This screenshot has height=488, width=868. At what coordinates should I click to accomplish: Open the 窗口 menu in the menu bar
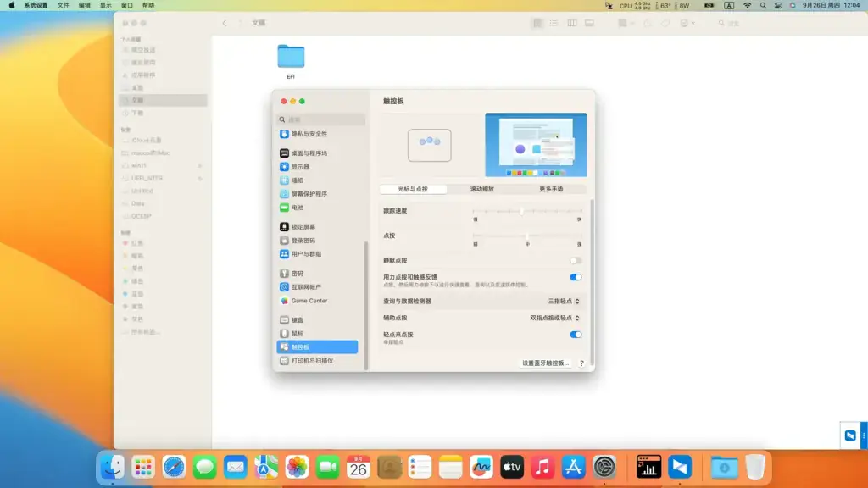click(x=127, y=6)
